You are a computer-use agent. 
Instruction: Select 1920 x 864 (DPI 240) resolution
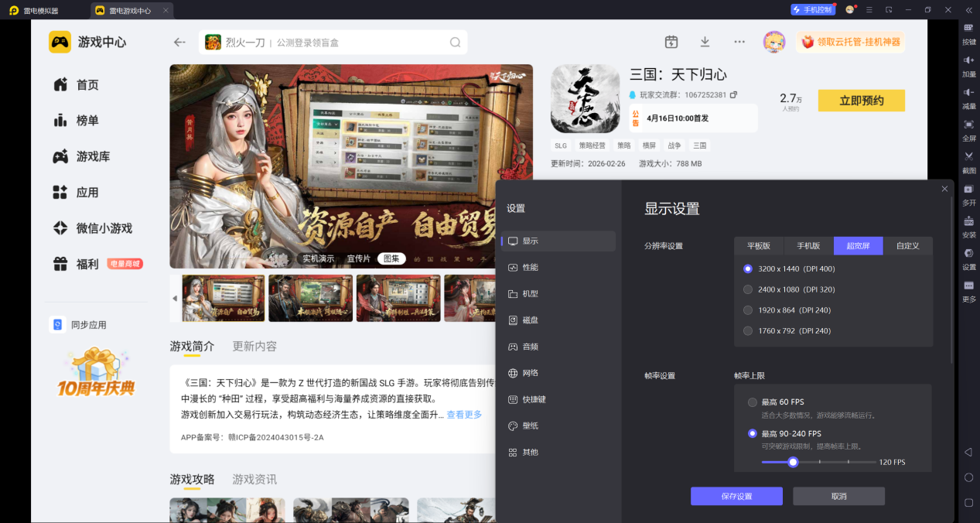tap(747, 310)
